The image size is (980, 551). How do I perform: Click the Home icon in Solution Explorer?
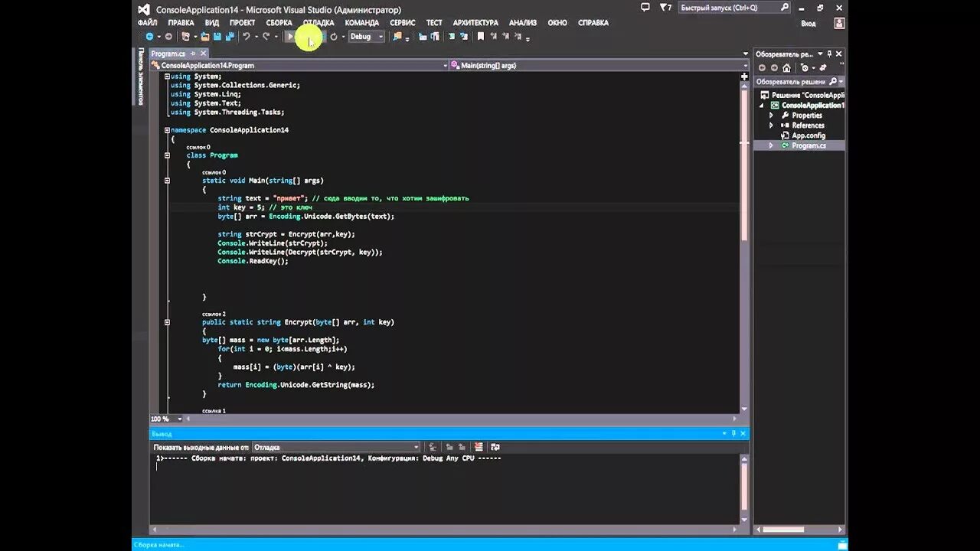tap(786, 67)
